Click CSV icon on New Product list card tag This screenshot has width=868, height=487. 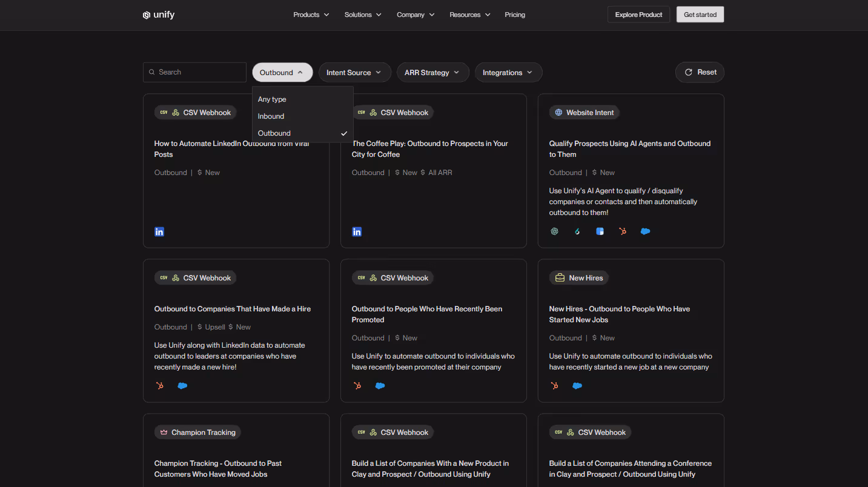(x=362, y=432)
